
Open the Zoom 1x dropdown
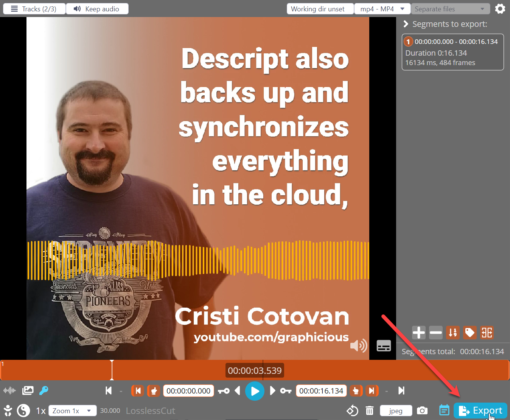point(72,411)
